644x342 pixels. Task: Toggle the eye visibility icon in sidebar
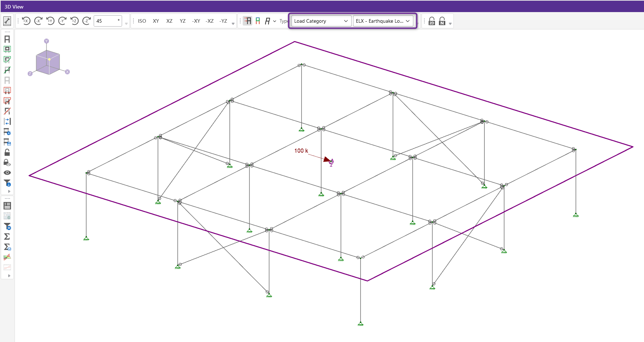[7, 173]
